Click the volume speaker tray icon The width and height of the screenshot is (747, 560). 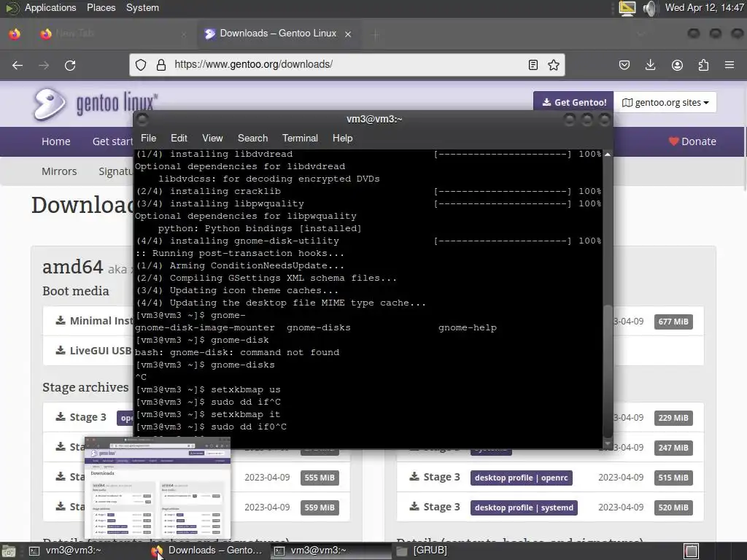click(x=649, y=8)
